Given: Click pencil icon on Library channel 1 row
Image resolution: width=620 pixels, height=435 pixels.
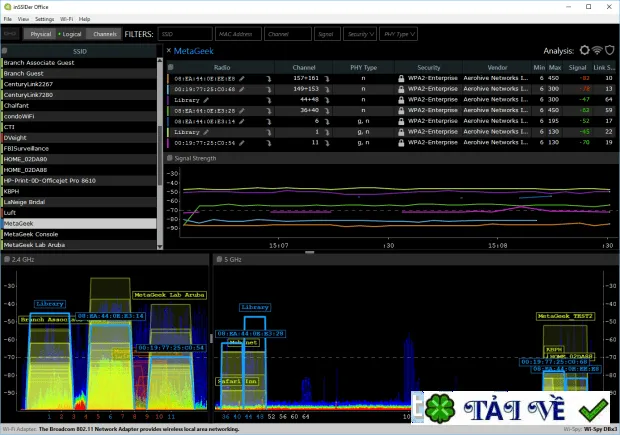Looking at the screenshot, I should coord(206,132).
